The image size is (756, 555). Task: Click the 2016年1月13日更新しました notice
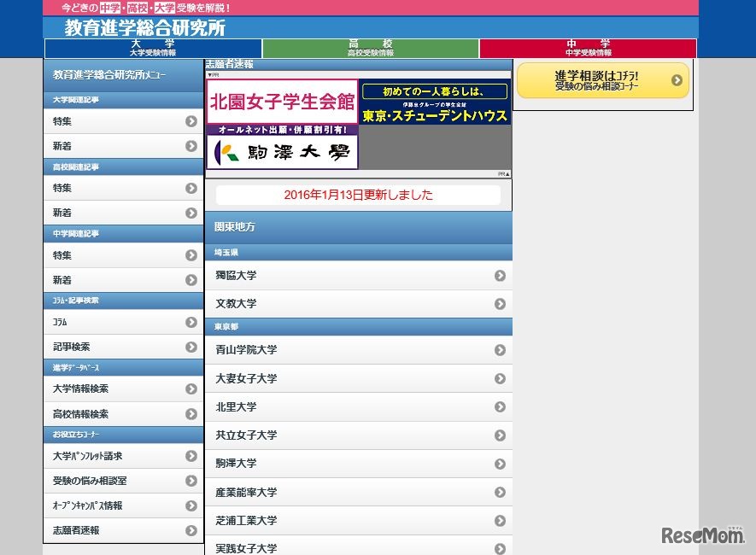pos(359,194)
